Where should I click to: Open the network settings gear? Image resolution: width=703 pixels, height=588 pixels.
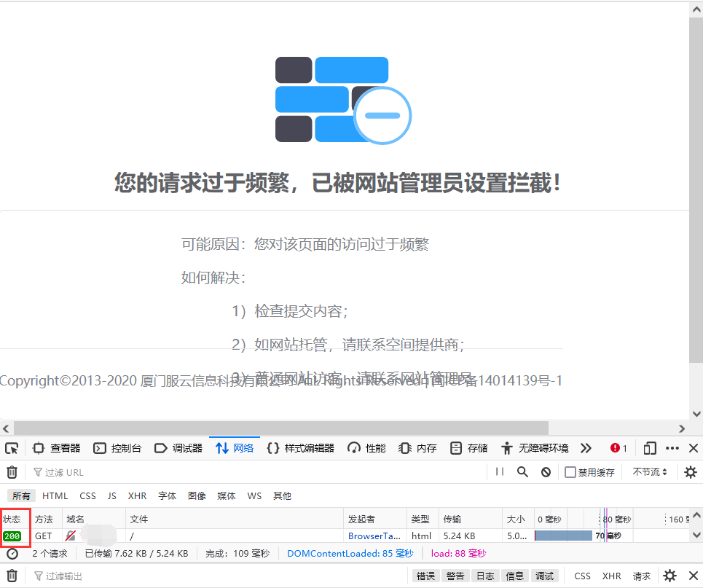click(x=690, y=472)
